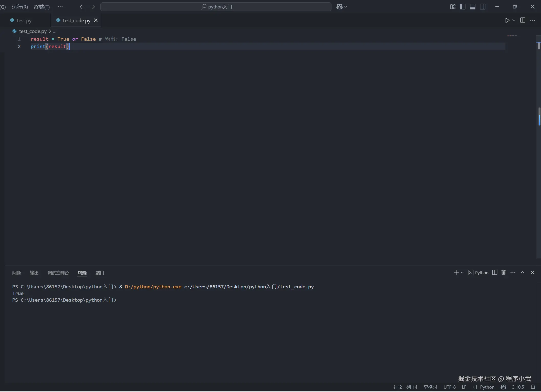
Task: Open notifications bell in status bar
Action: (533, 387)
